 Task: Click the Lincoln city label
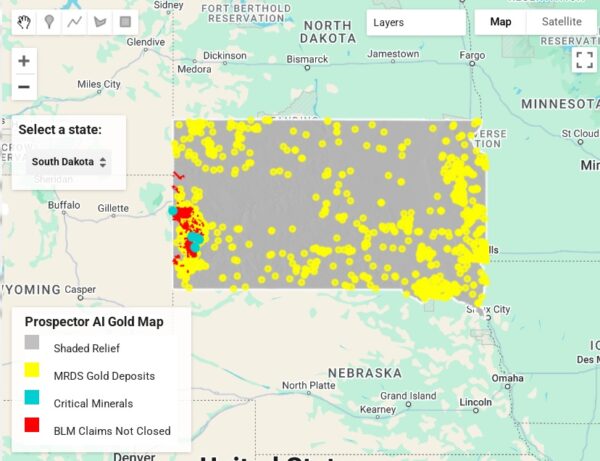[475, 402]
